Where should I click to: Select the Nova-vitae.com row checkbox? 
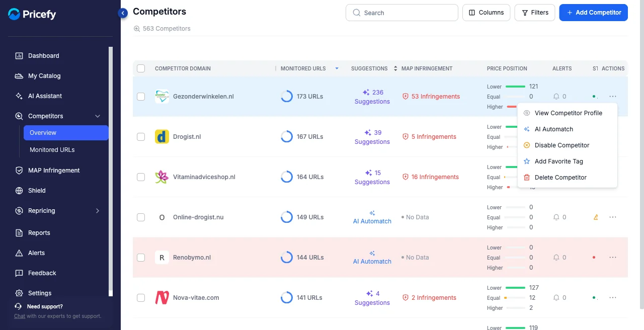[141, 298]
